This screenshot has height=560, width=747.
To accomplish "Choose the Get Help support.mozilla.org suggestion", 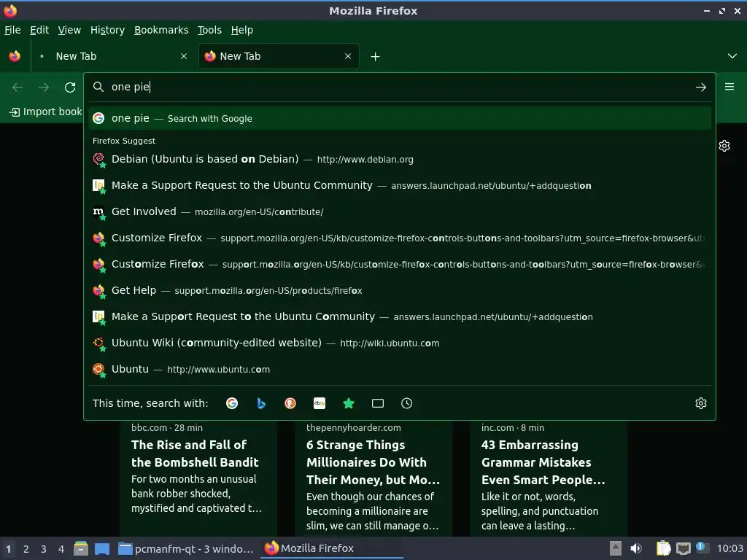I will click(x=400, y=290).
